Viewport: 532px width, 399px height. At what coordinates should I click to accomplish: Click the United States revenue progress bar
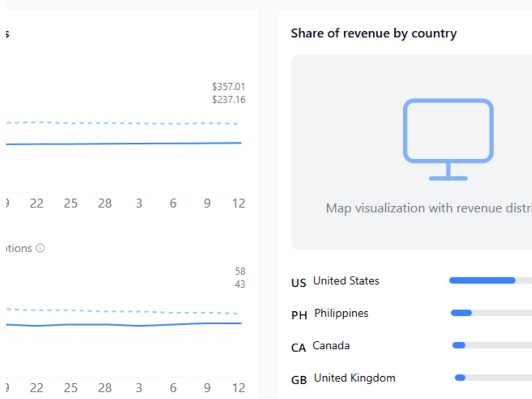point(491,280)
